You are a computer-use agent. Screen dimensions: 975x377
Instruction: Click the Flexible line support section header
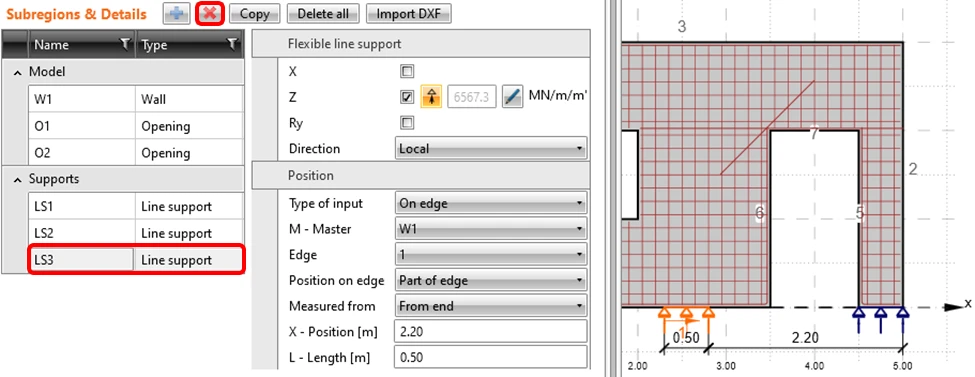421,44
